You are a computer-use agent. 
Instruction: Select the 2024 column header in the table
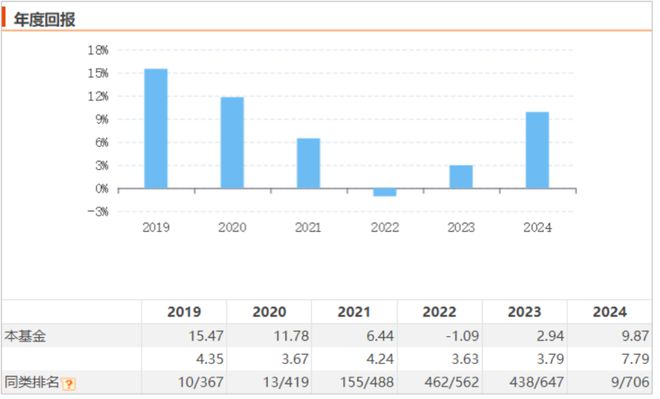[609, 312]
